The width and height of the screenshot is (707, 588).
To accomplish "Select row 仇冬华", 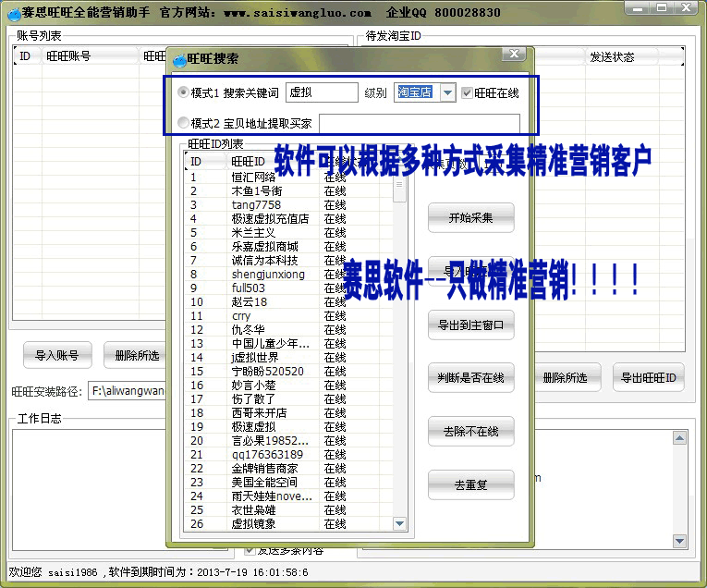I will click(288, 330).
